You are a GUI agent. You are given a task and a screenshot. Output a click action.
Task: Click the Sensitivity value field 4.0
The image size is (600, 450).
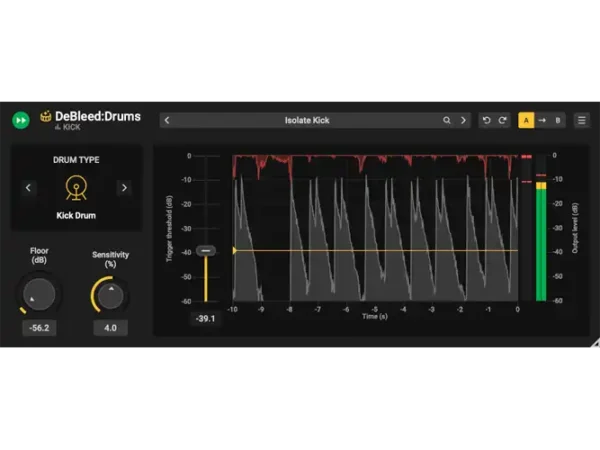(x=111, y=328)
